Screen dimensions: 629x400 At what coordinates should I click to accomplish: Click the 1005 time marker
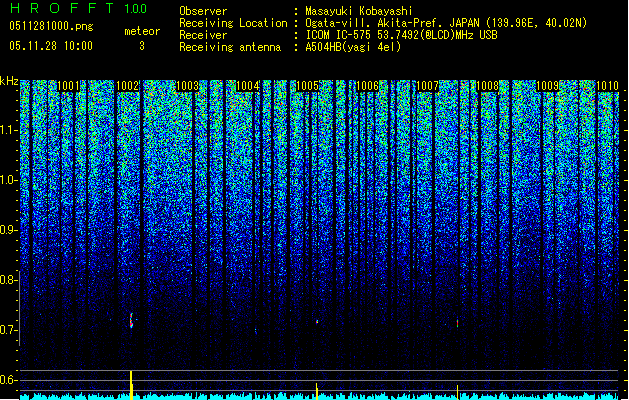(307, 86)
